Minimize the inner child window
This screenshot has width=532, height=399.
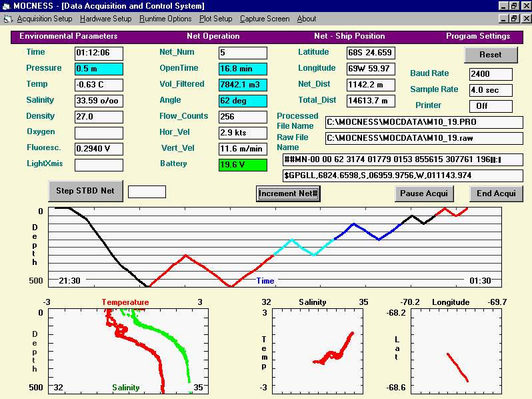(504, 18)
